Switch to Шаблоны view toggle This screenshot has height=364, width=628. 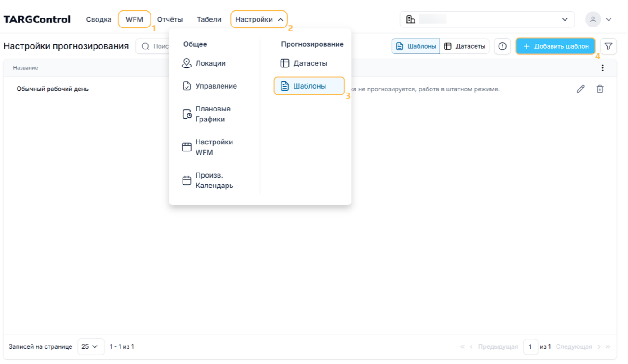pyautogui.click(x=416, y=46)
